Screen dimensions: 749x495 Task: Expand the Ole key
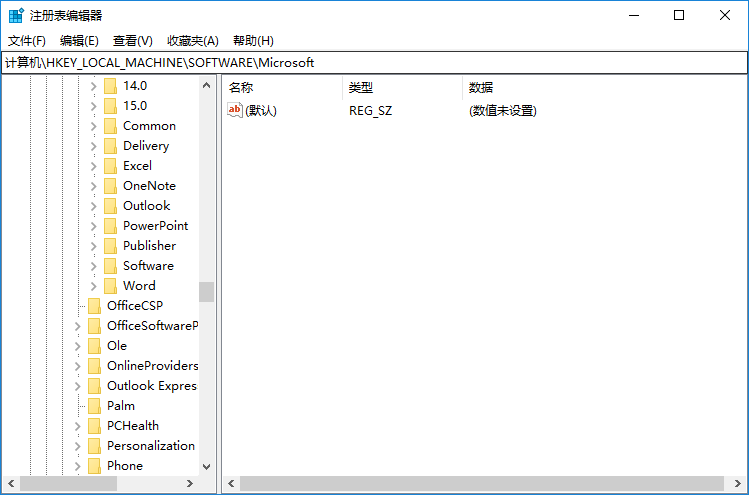78,346
